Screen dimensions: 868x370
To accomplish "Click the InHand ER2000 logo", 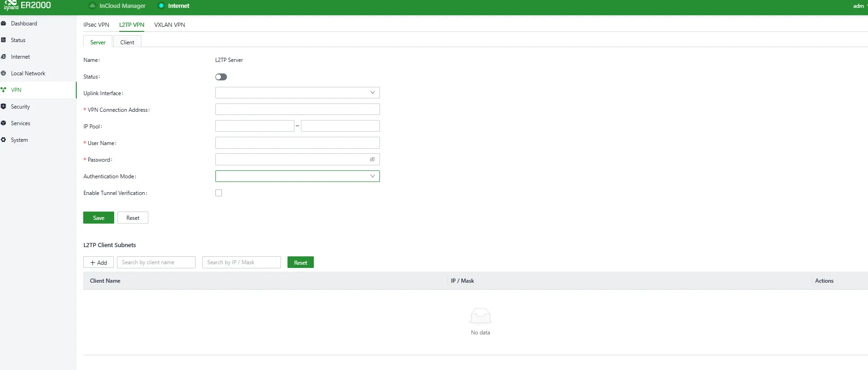I will pos(27,6).
